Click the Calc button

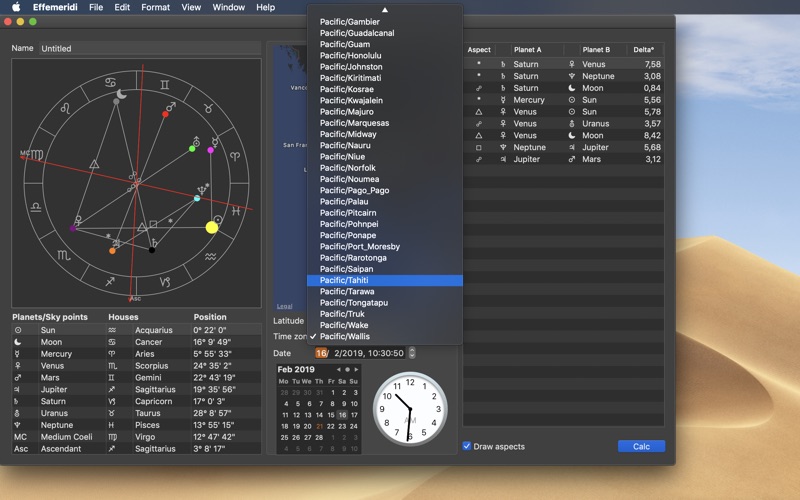pyautogui.click(x=641, y=446)
